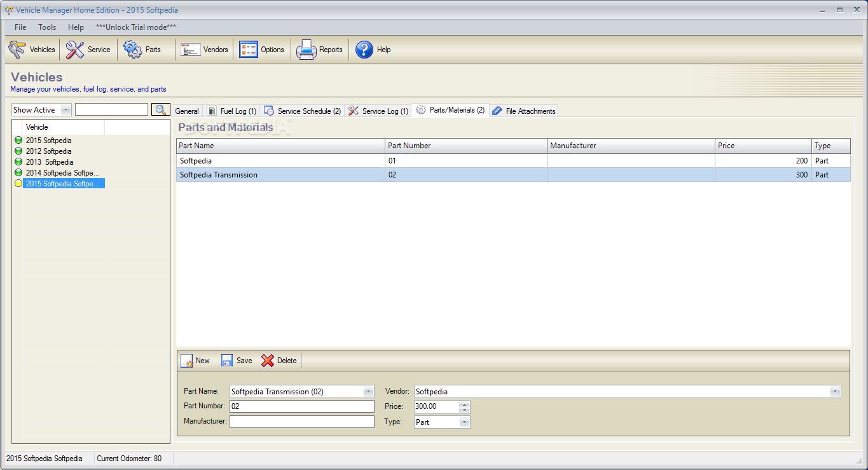The width and height of the screenshot is (868, 470).
Task: Open Parts via gears icon
Action: [133, 50]
